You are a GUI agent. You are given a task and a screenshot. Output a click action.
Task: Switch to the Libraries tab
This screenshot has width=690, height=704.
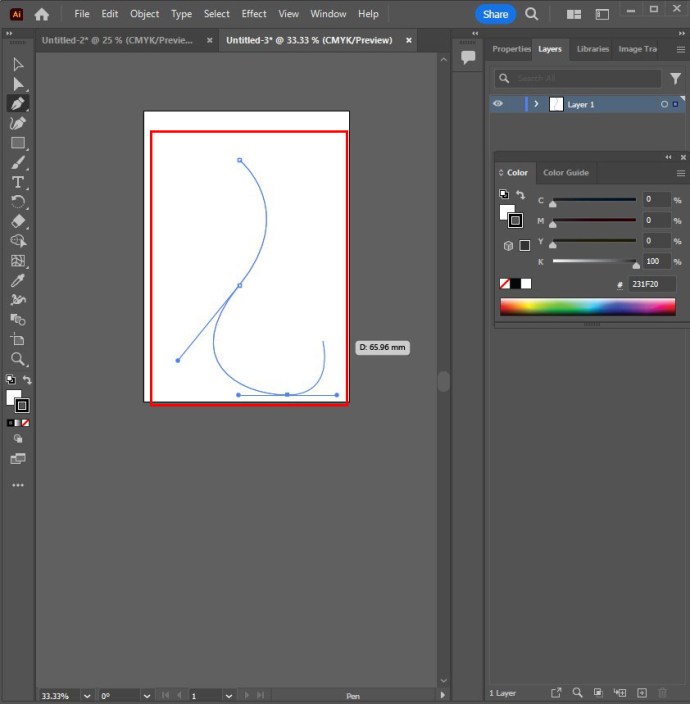point(592,49)
